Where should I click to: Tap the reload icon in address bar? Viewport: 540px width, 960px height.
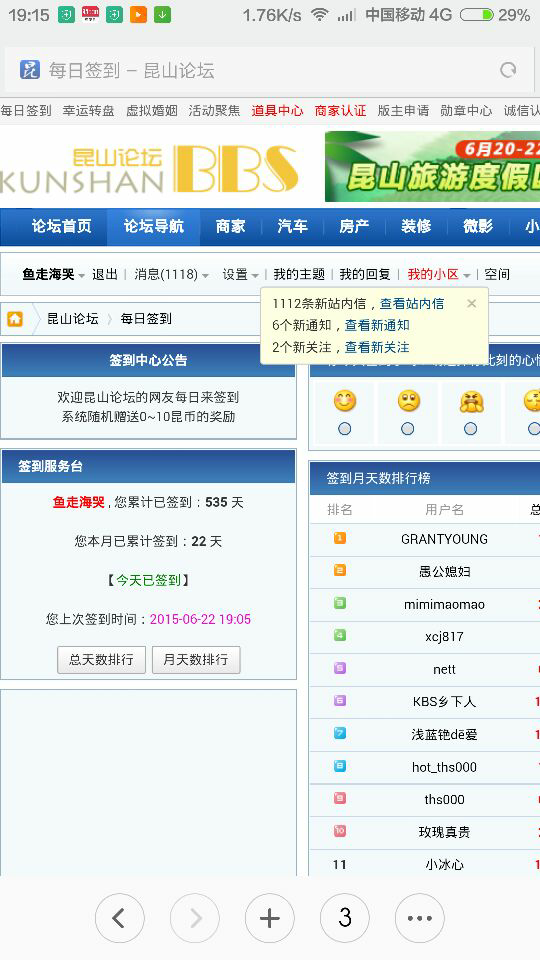pos(508,70)
